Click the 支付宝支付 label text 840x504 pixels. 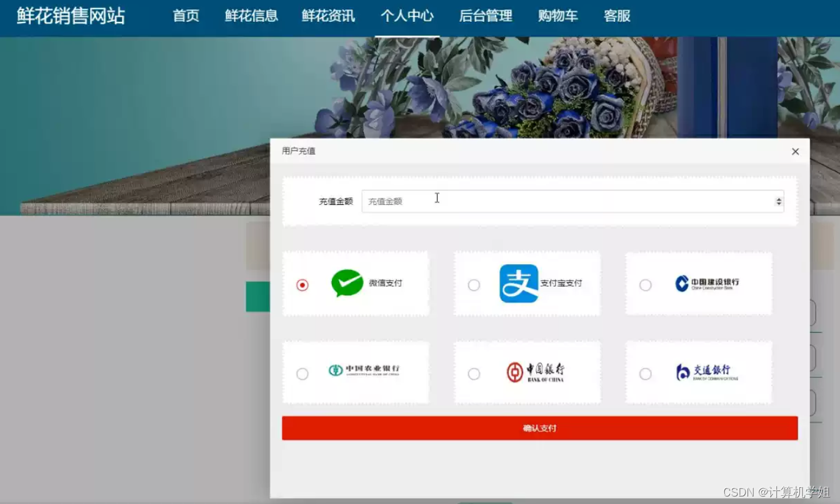[x=561, y=283]
